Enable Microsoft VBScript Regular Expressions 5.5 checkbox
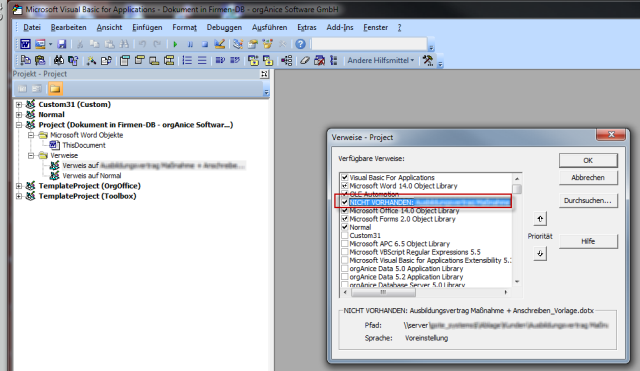This screenshot has height=371, width=640. pos(345,252)
